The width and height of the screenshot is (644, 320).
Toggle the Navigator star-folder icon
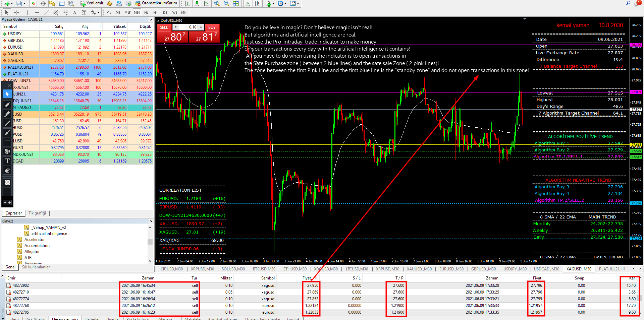point(52,3)
